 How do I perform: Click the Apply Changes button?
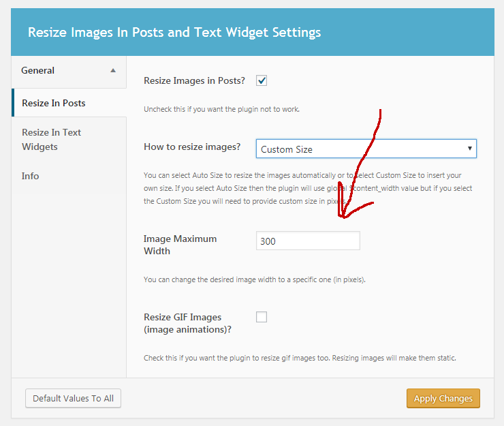[443, 398]
